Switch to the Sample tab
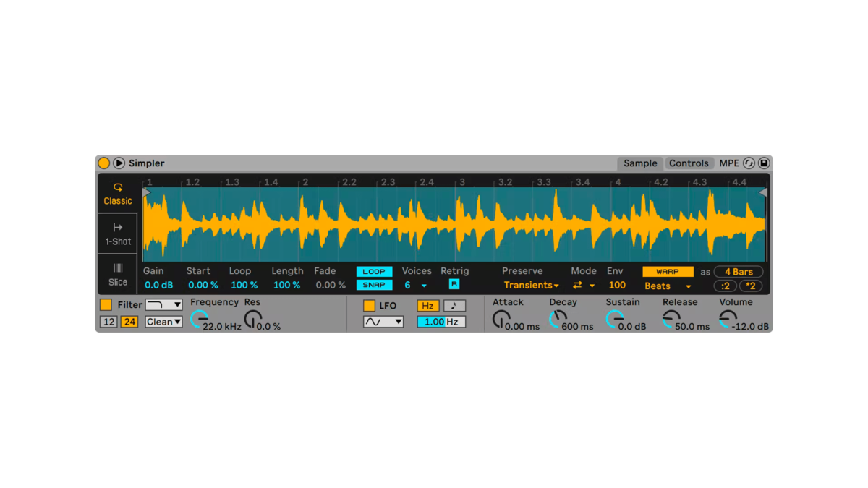The width and height of the screenshot is (868, 488). [640, 163]
